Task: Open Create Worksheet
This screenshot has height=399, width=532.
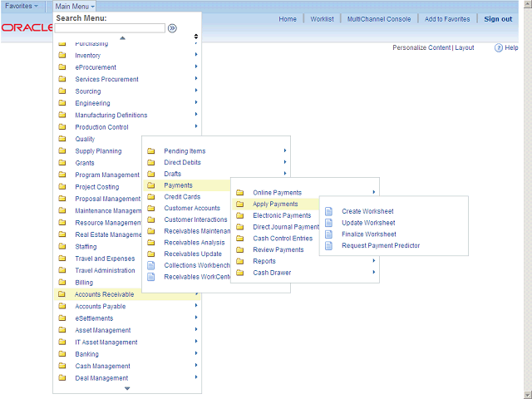Action: (367, 211)
